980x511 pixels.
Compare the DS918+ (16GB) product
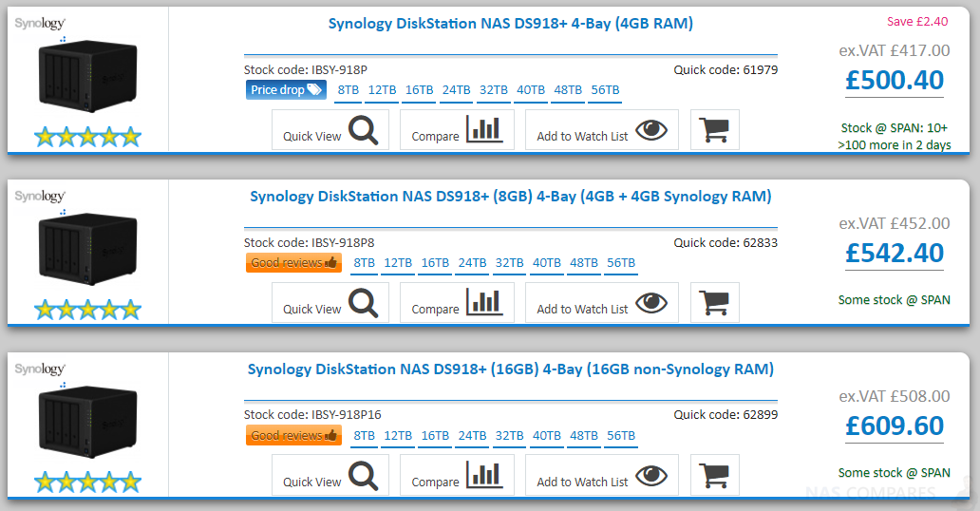457,475
